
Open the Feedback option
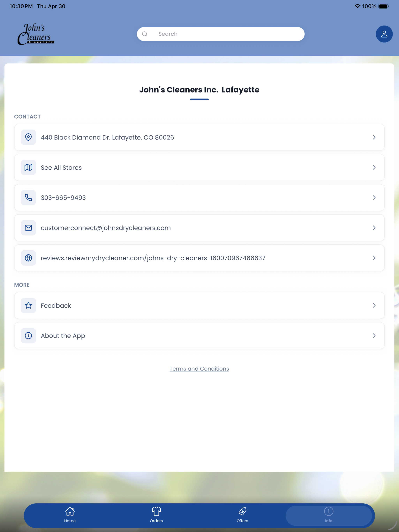pos(199,306)
